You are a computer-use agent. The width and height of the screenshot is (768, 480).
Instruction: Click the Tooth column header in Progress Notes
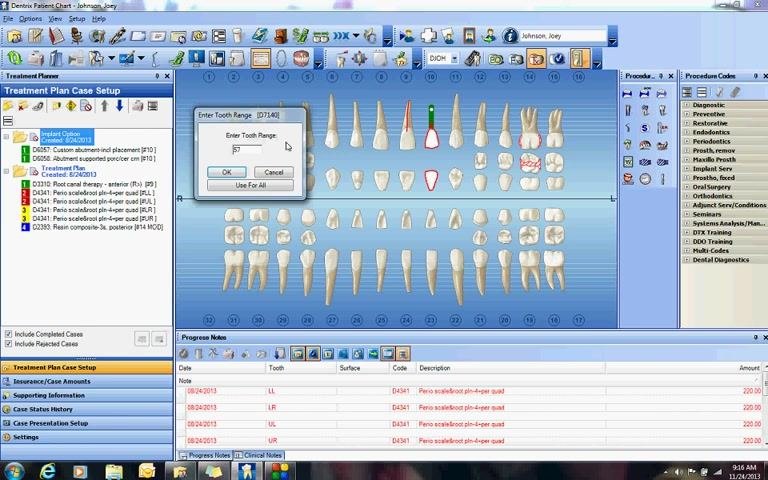pyautogui.click(x=300, y=368)
